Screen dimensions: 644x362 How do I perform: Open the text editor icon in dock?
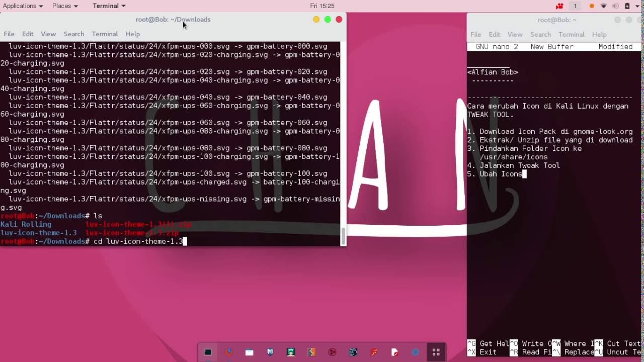click(394, 352)
